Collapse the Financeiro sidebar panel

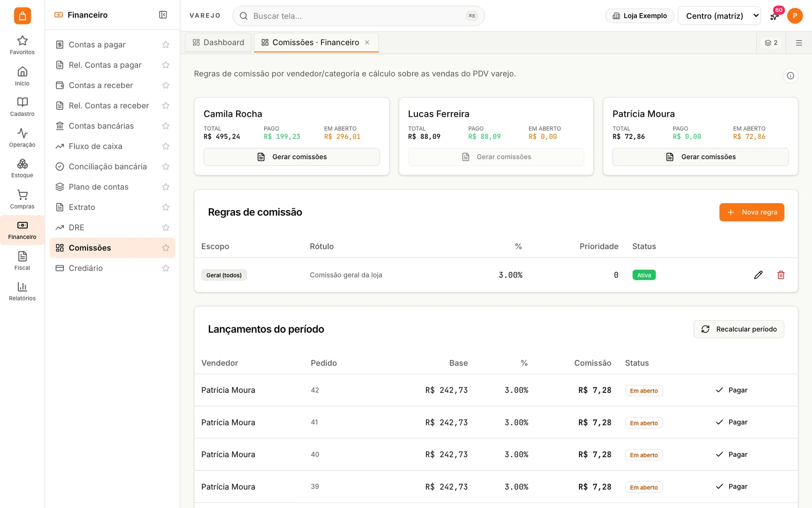click(x=163, y=15)
